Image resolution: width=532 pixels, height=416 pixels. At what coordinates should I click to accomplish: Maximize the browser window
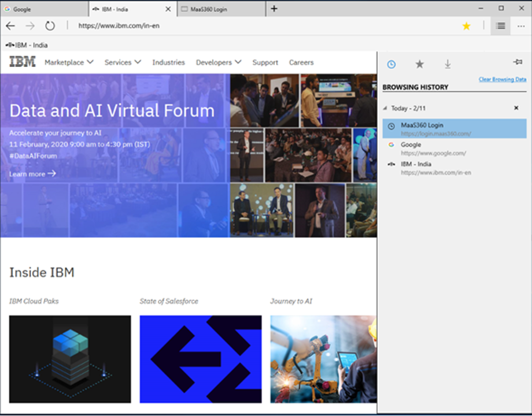(501, 8)
